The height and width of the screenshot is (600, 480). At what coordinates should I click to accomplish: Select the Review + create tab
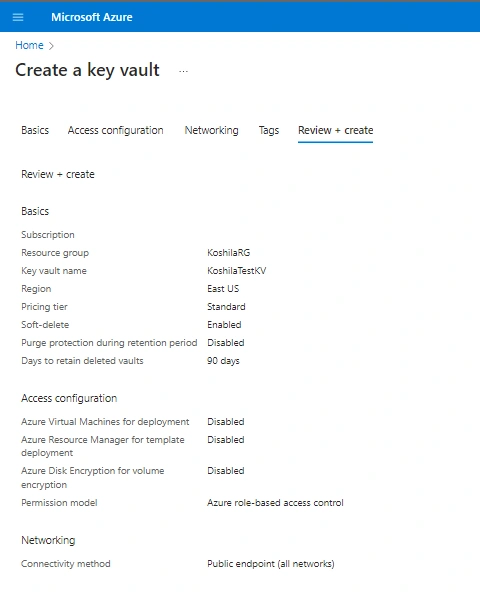pos(336,130)
